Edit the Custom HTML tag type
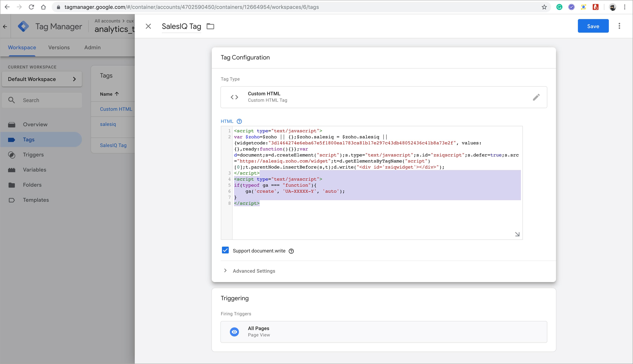 pos(536,97)
